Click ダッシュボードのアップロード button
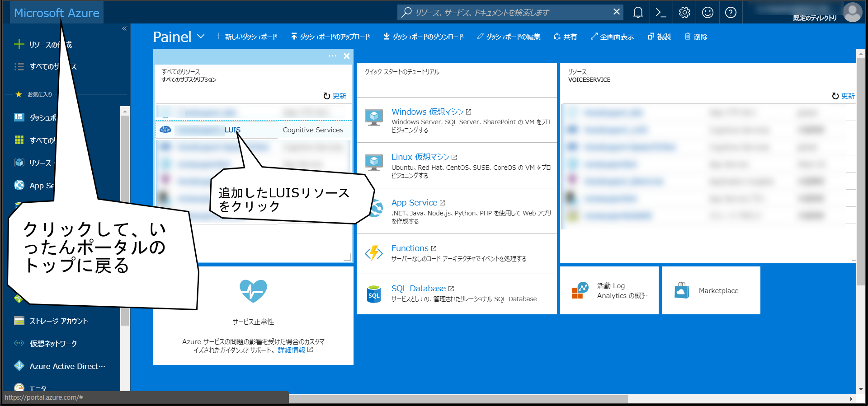Image resolution: width=868 pixels, height=406 pixels. (x=330, y=37)
